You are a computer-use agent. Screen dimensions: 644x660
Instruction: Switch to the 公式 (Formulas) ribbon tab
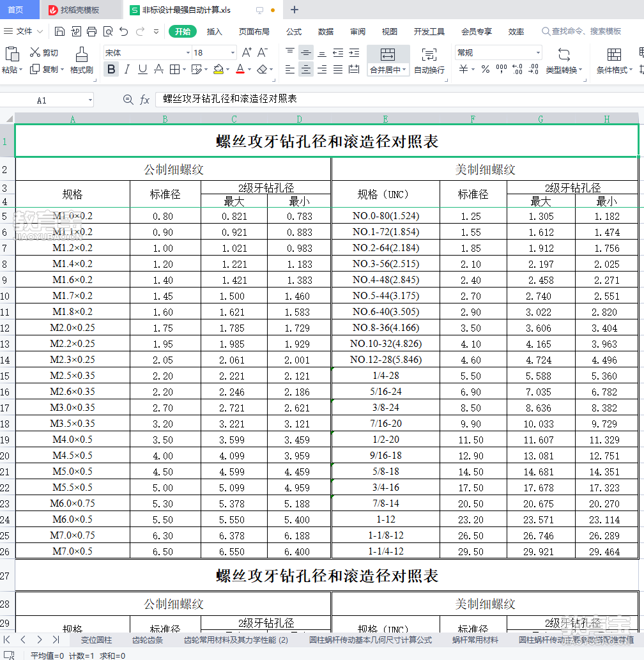[x=294, y=31]
